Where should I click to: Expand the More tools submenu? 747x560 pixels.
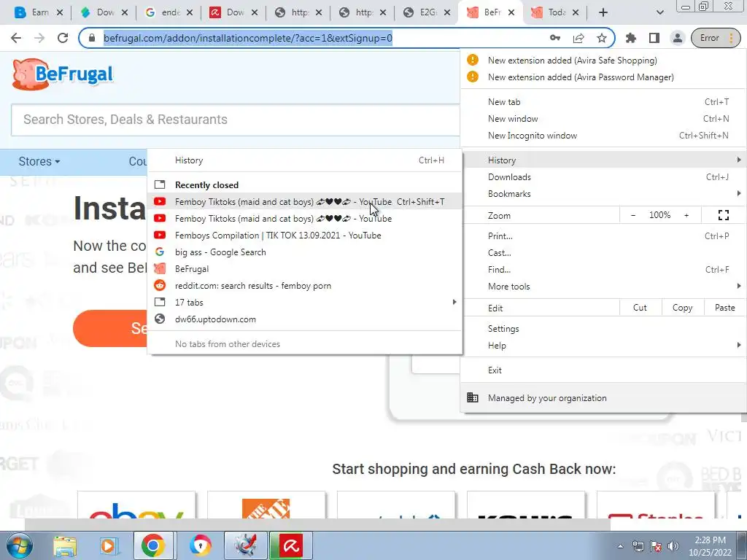coord(603,286)
